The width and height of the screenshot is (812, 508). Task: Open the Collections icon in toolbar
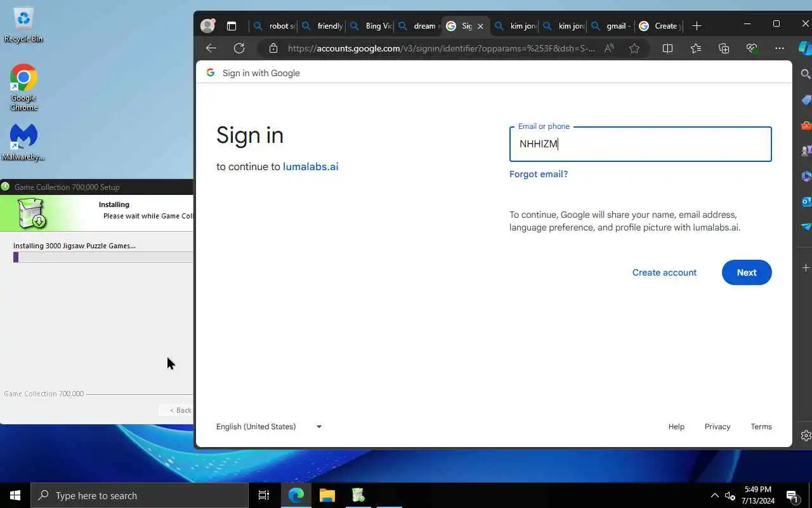point(724,48)
